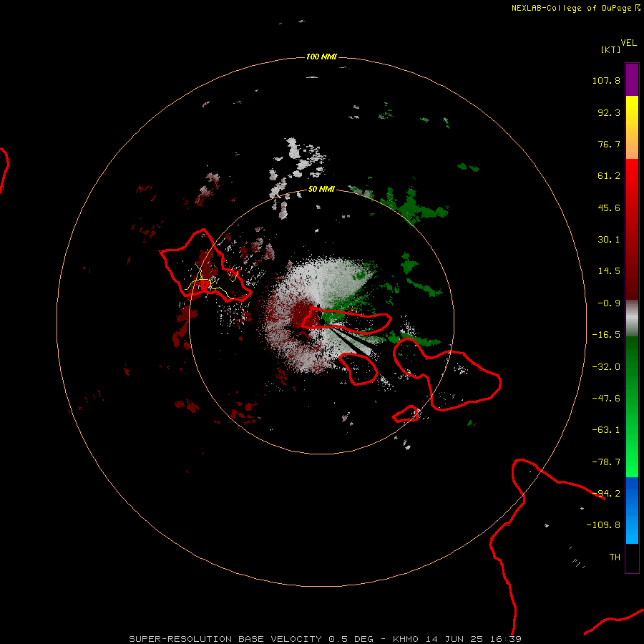Click the -0.9 velocity scale value

(x=609, y=303)
